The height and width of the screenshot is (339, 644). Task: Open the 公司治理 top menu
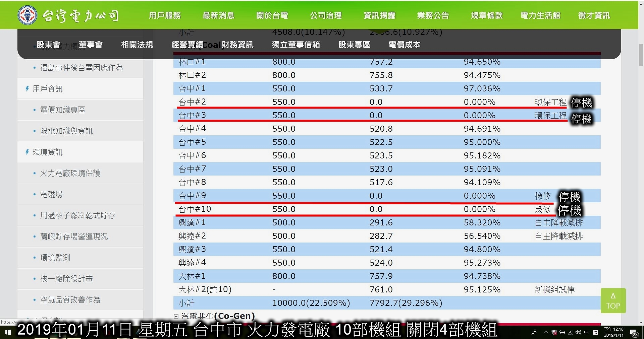click(x=326, y=15)
